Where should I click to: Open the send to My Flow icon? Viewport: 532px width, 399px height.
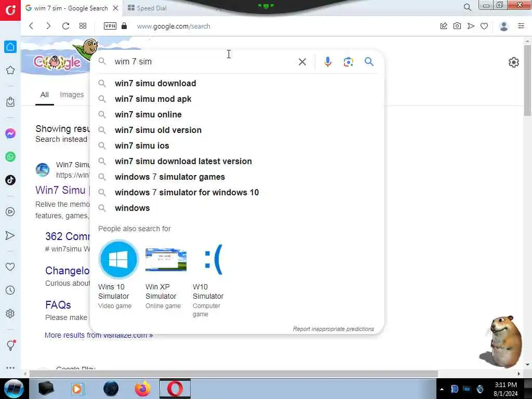coord(471,26)
